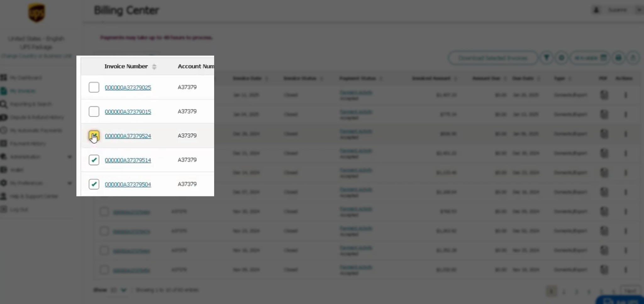Sort by Invoice Number column arrows
The height and width of the screenshot is (304, 644).
click(x=154, y=67)
